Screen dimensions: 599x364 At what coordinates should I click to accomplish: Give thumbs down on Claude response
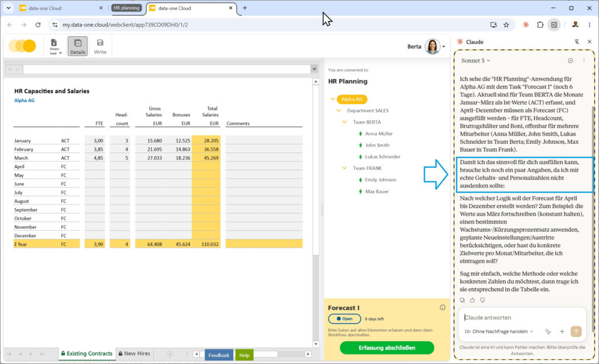[x=483, y=300]
